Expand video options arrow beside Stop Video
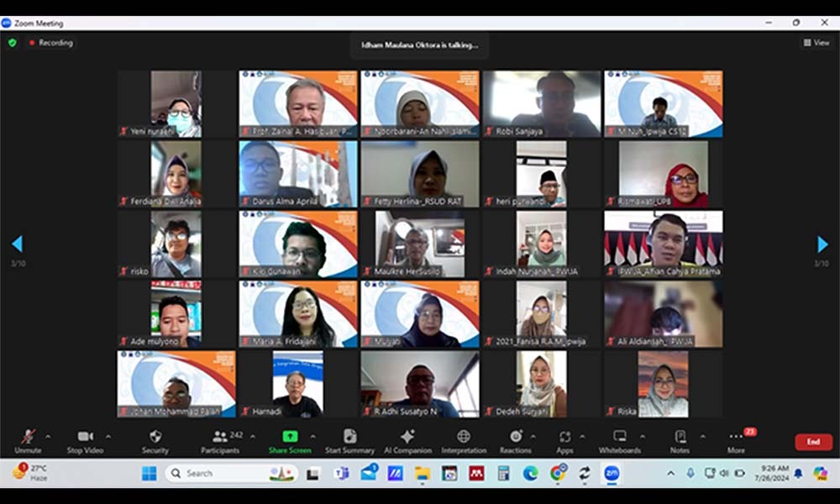The height and width of the screenshot is (504, 840). pos(108,437)
